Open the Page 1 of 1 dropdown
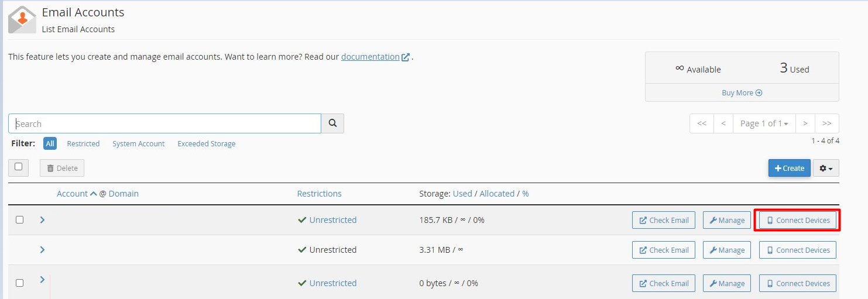Screen dimensions: 868x299 tap(763, 123)
